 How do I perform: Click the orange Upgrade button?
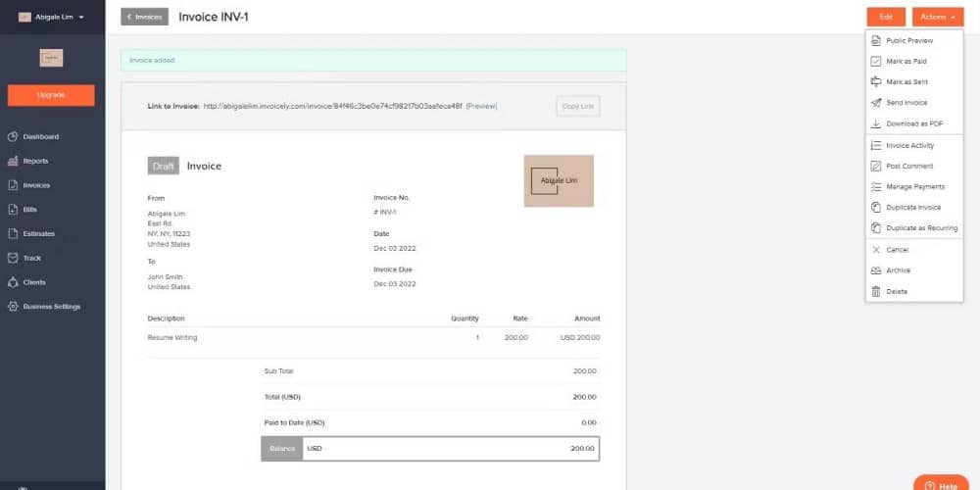point(51,95)
